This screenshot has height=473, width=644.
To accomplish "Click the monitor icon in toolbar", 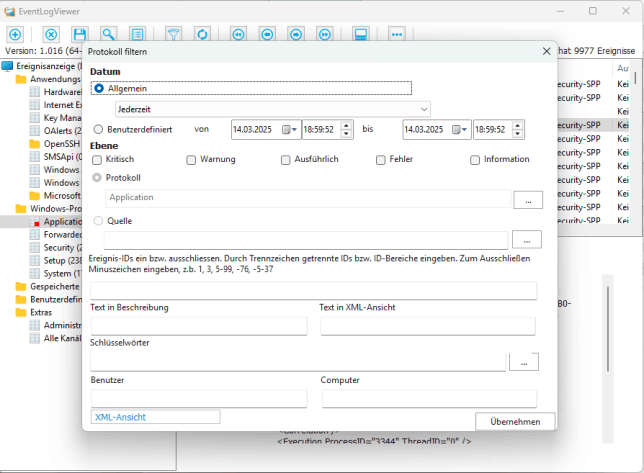I will [x=361, y=34].
